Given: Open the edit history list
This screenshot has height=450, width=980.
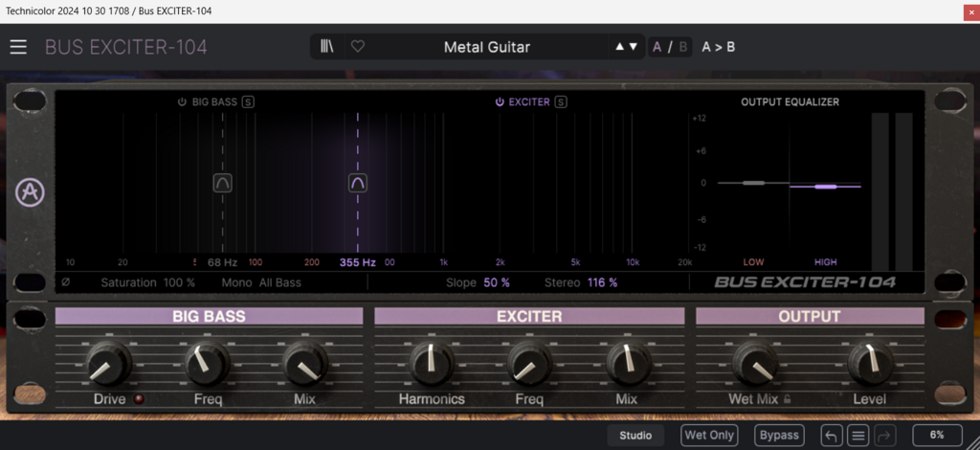Looking at the screenshot, I should [x=858, y=436].
